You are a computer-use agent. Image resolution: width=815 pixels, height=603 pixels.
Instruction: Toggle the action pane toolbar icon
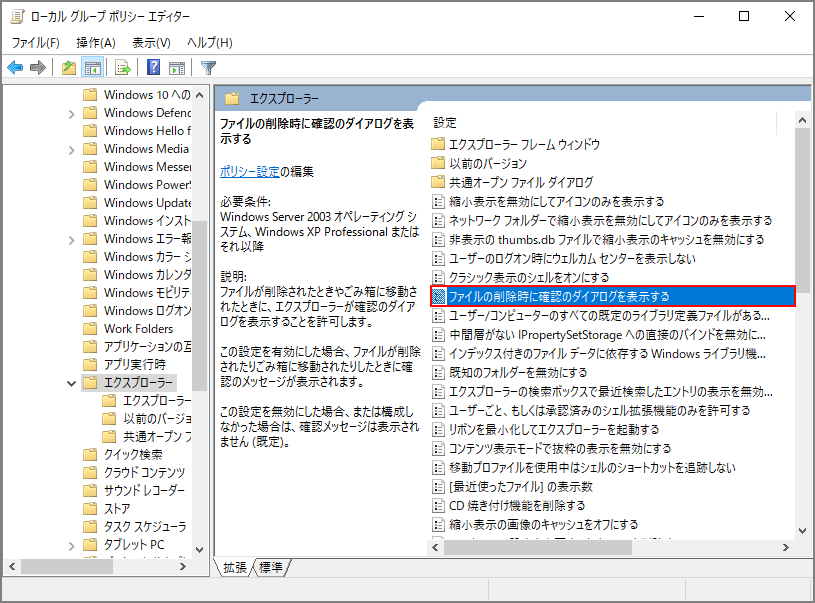coord(176,67)
